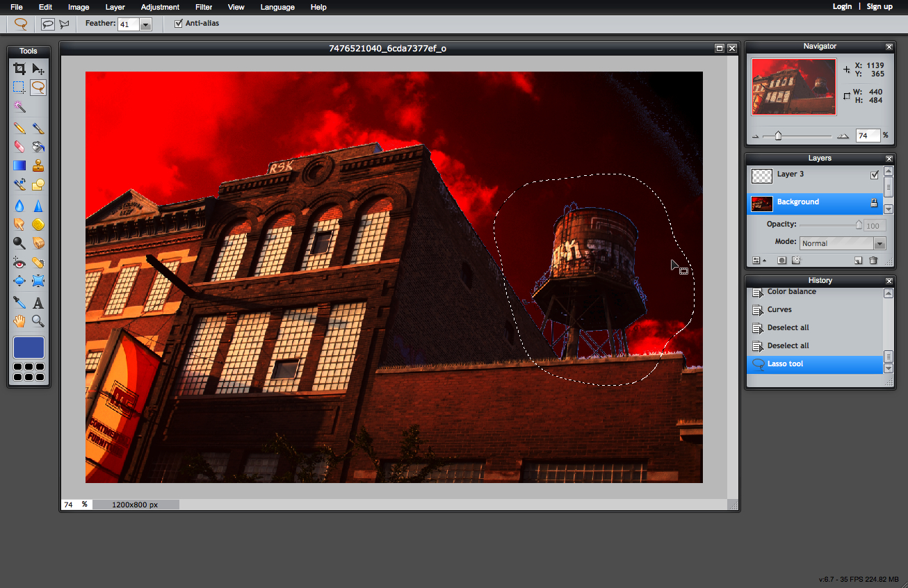The image size is (908, 588).
Task: Select the Colorpicker eyedropper tool
Action: coord(19,302)
